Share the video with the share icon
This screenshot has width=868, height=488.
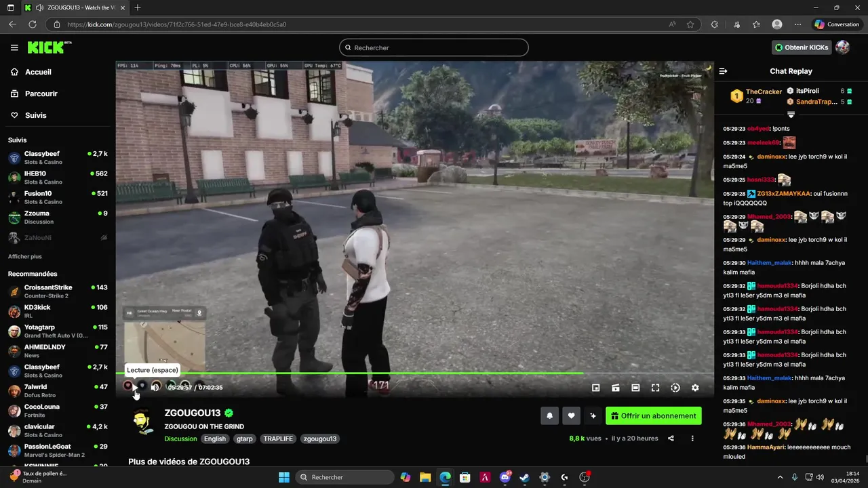[671, 439]
